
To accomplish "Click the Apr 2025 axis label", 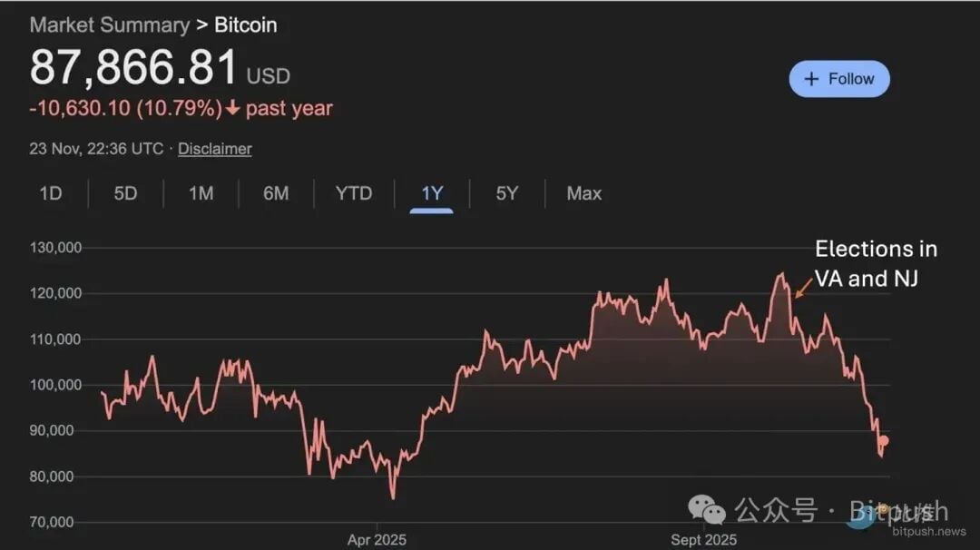I will coord(377,540).
